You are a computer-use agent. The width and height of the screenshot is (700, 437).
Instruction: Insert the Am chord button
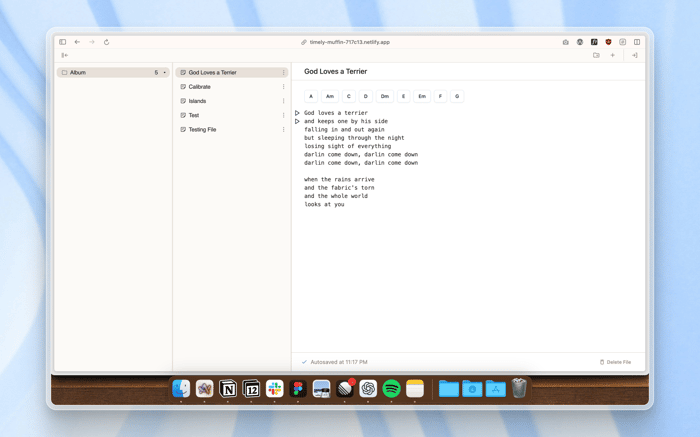(329, 96)
